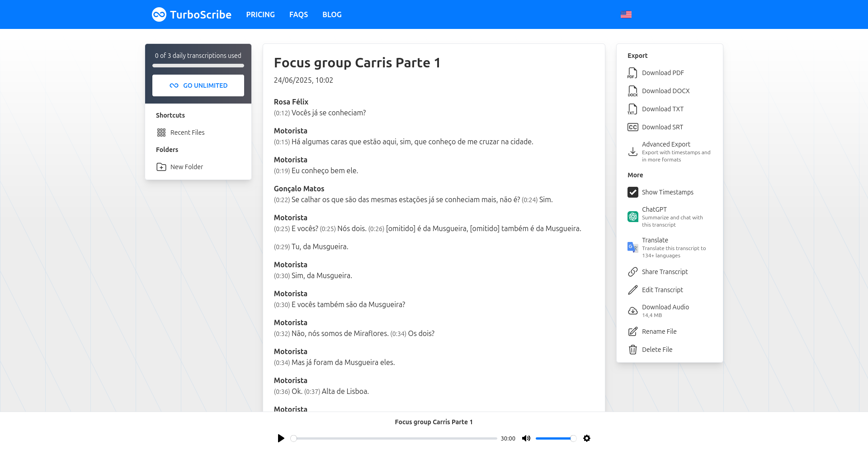Open the FAQS page
The image size is (868, 450).
point(298,14)
